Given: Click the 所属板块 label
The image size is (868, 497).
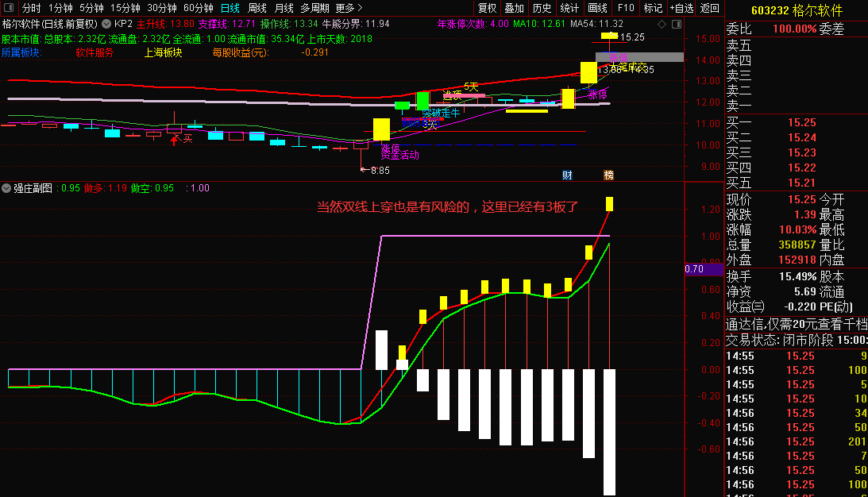Looking at the screenshot, I should pyautogui.click(x=21, y=52).
